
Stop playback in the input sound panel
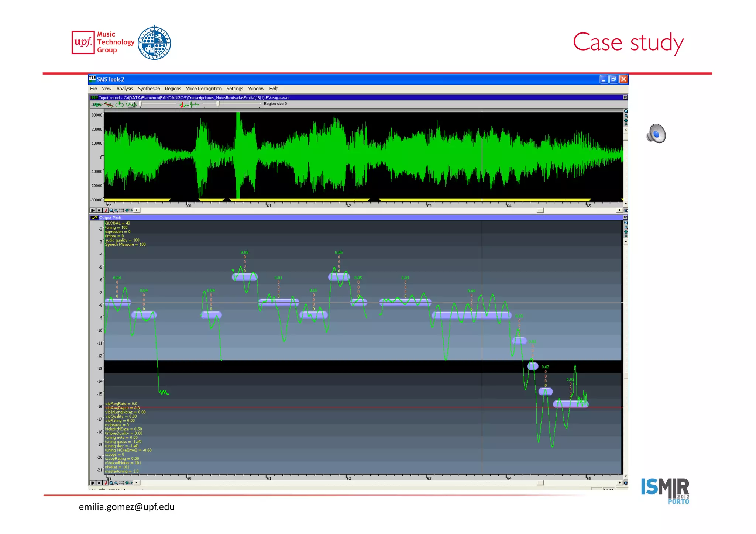click(99, 210)
